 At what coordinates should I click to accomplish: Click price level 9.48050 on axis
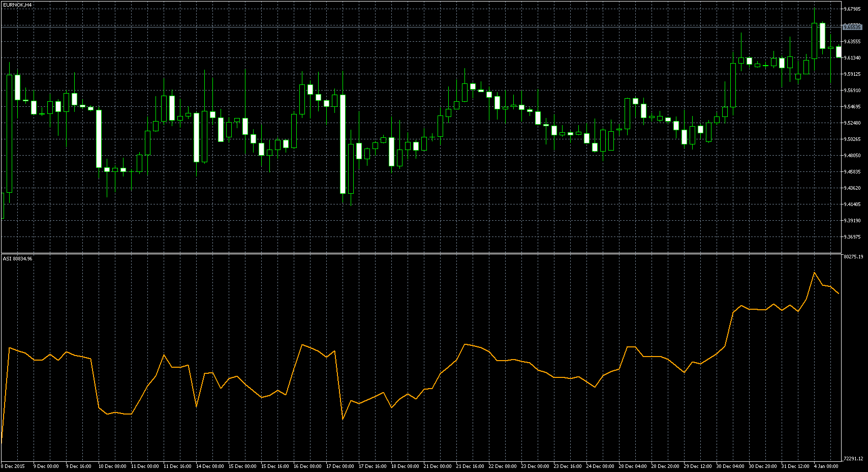point(852,156)
